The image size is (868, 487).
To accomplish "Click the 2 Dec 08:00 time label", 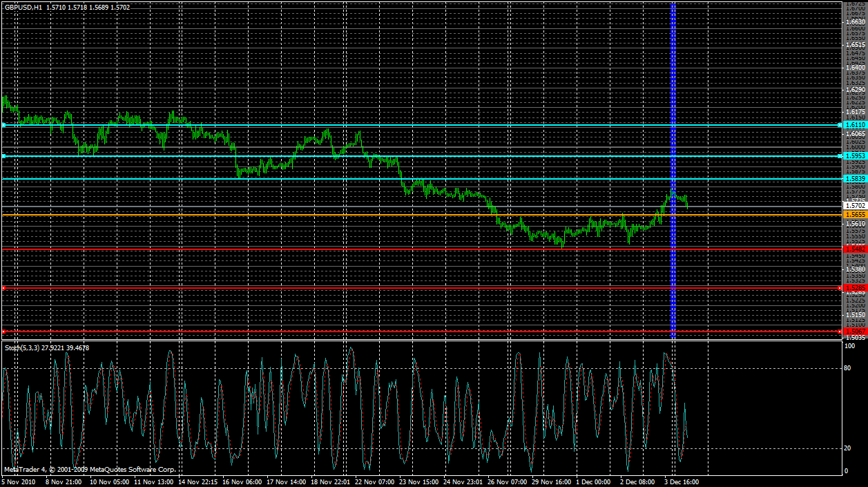I will pos(638,481).
